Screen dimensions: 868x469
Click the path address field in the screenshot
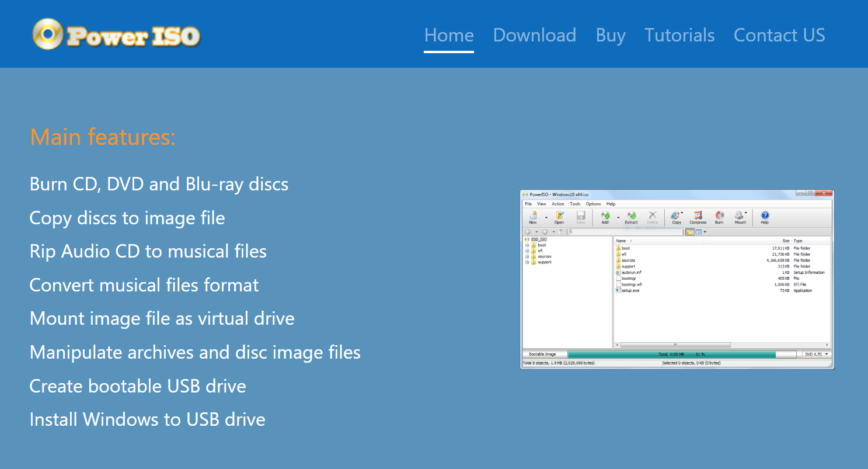pos(625,232)
